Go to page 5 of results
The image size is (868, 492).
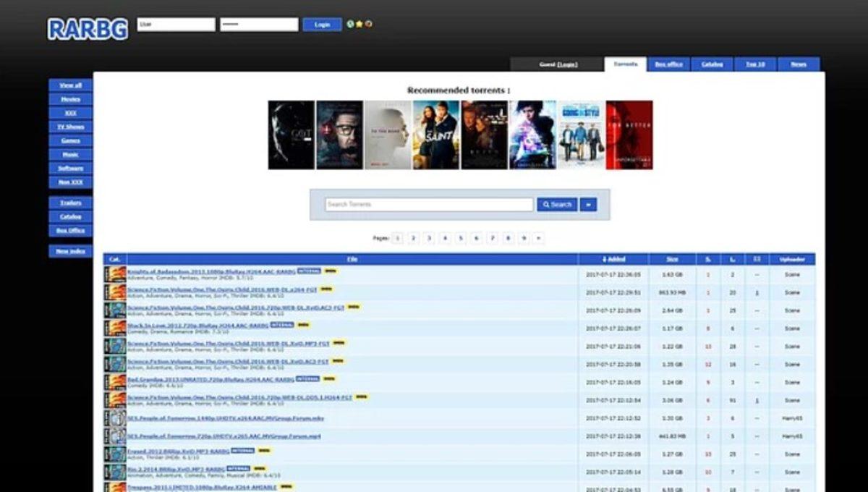[461, 237]
